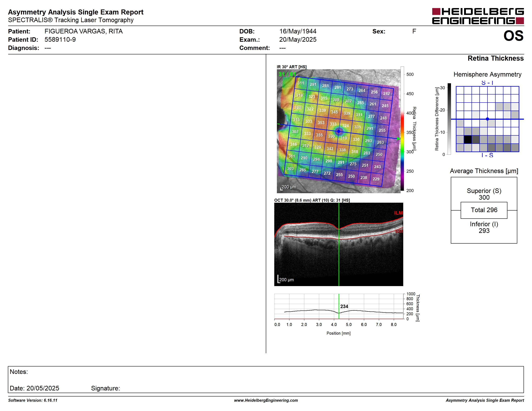Click 'Software Version: 6.16.11' footer text
Screen dimensions: 532x411
click(33, 400)
